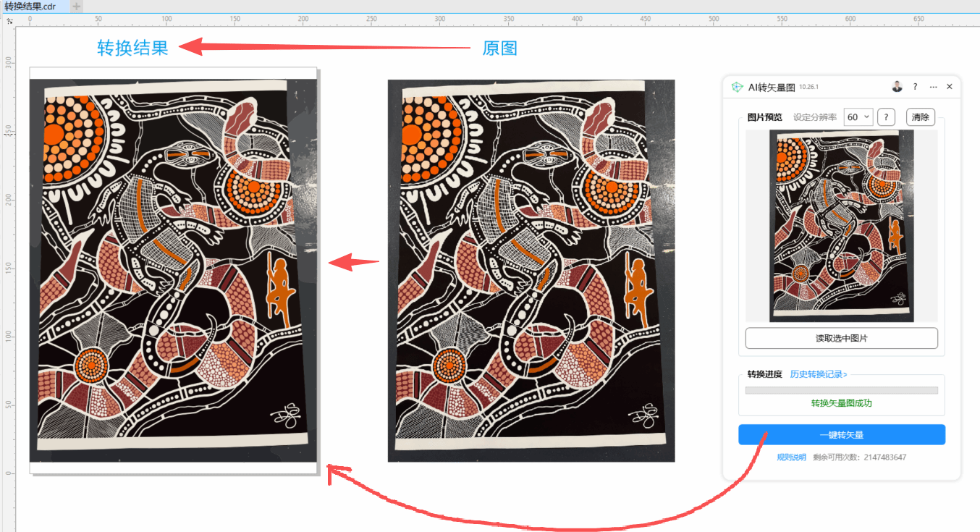Click the ruler origin icon at top-left corner
This screenshot has height=532, width=980.
coord(9,21)
